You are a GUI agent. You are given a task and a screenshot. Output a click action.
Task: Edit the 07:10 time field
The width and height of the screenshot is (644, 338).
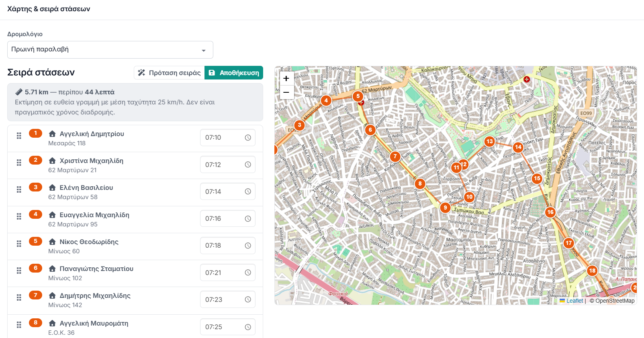(x=228, y=138)
